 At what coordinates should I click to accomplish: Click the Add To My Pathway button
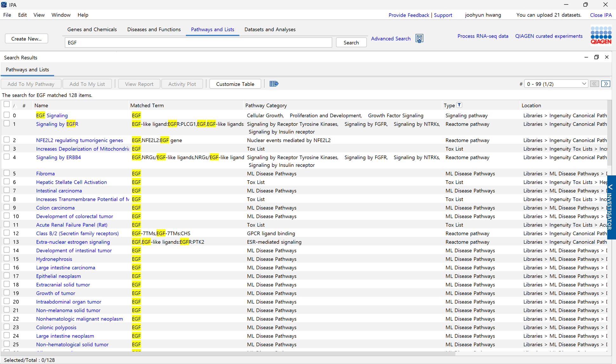click(31, 84)
